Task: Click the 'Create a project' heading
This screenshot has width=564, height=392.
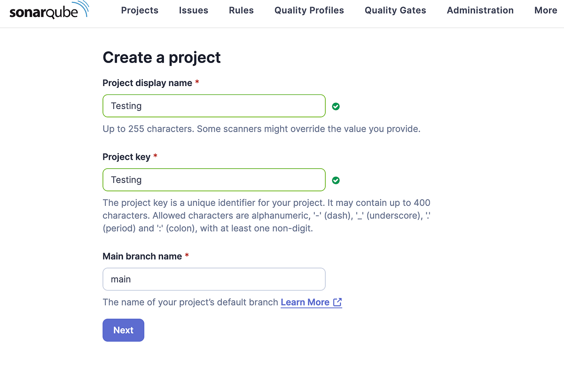Action: (x=162, y=57)
